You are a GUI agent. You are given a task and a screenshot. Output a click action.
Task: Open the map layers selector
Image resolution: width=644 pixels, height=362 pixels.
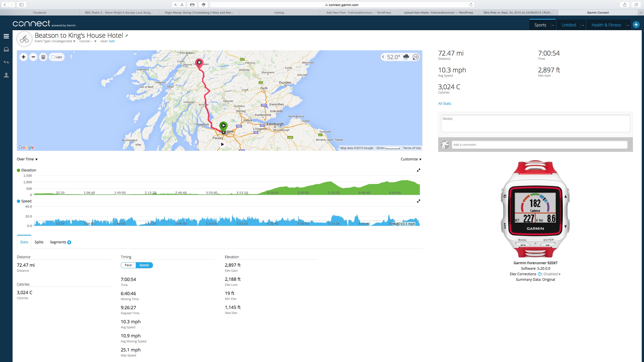[43, 57]
